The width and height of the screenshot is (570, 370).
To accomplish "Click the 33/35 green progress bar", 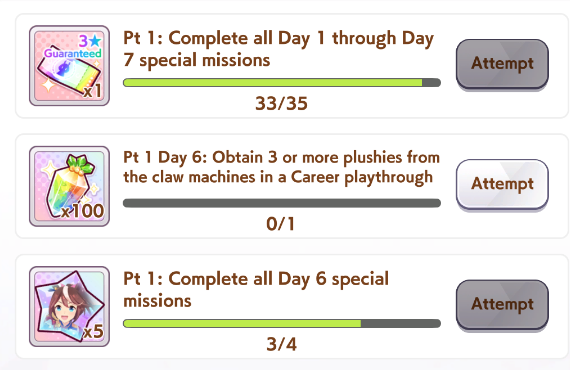I will pos(282,83).
